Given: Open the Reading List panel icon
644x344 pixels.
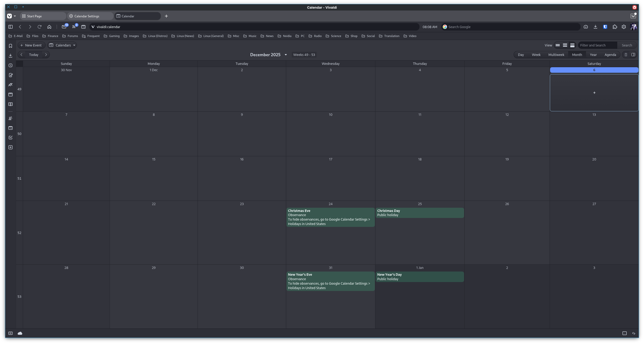Looking at the screenshot, I should click(10, 104).
